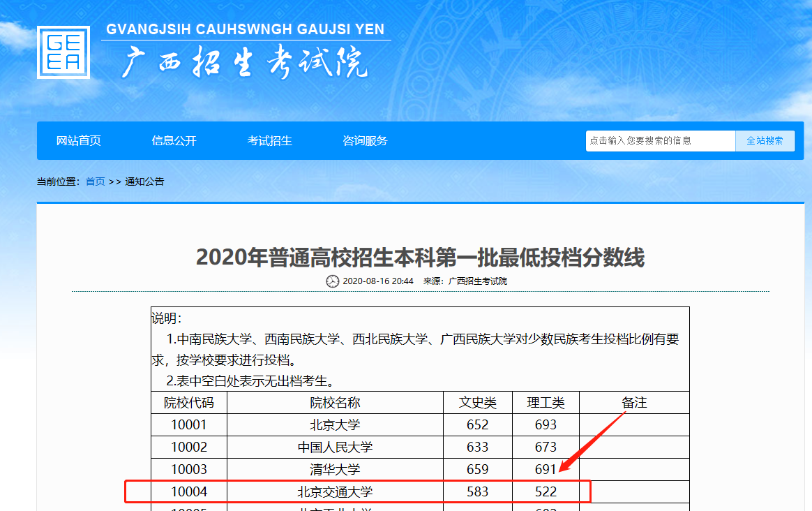The height and width of the screenshot is (511, 812).
Task: Select the 文史类 score 583
Action: coord(477,492)
